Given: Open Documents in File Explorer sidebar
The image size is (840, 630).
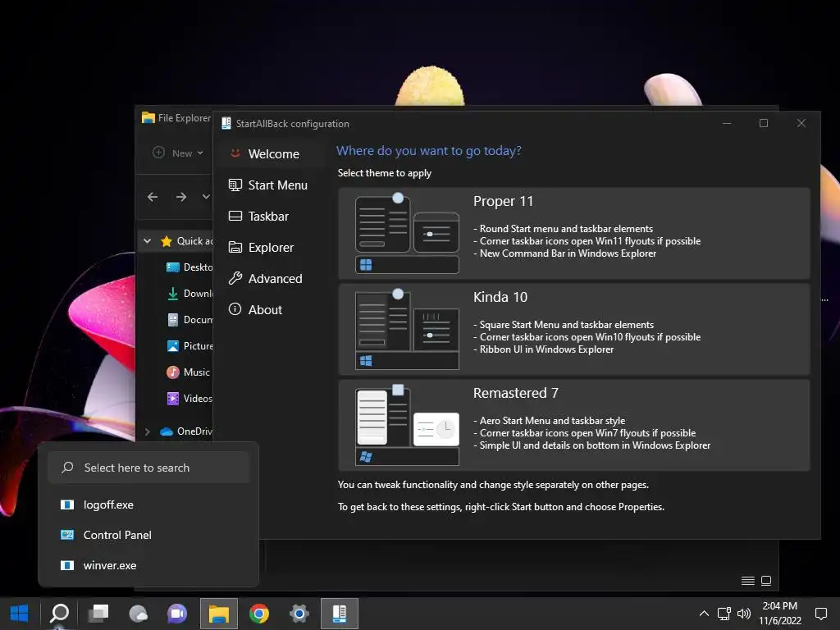Looking at the screenshot, I should point(189,319).
